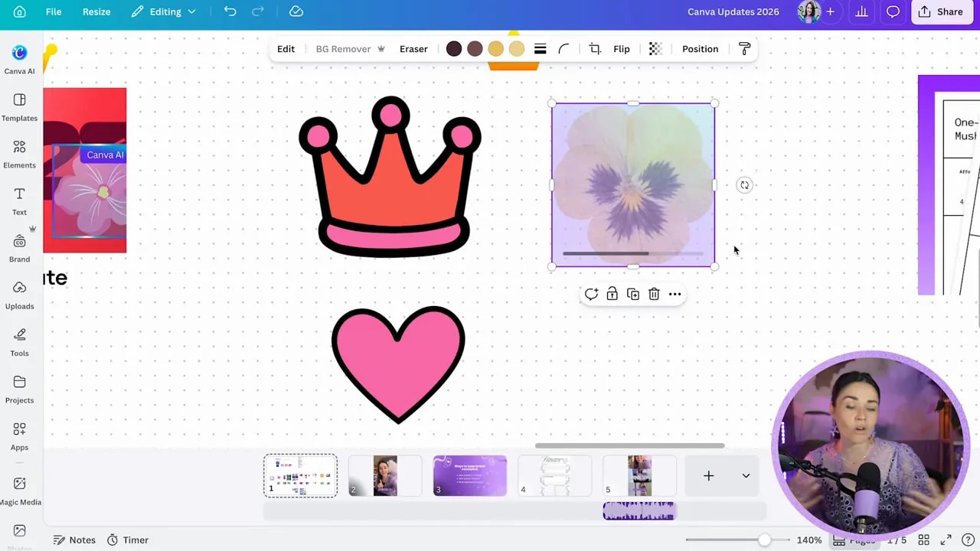Expand the Editing mode dropdown
980x551 pixels.
tap(164, 11)
